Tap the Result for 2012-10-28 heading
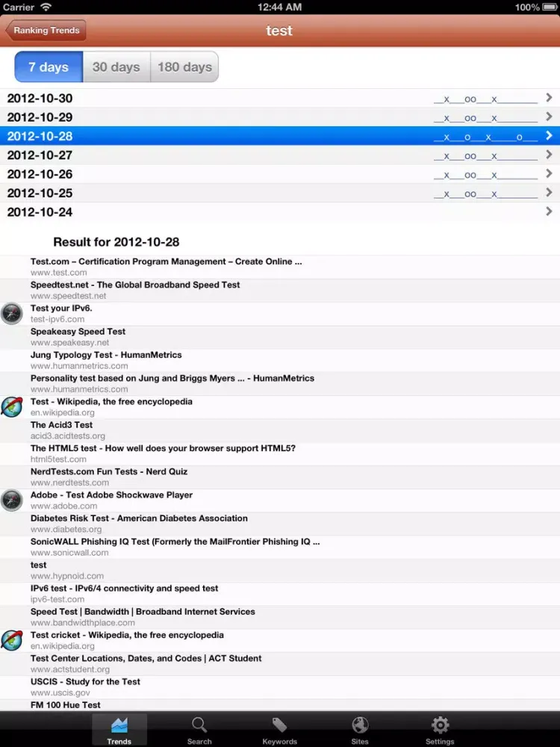 [116, 242]
